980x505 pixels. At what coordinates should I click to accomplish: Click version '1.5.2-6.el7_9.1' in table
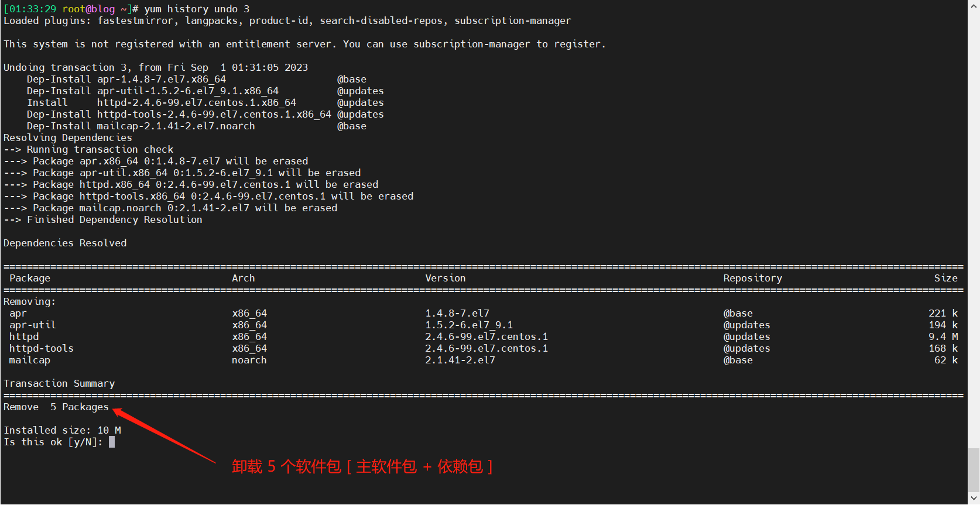(x=469, y=325)
